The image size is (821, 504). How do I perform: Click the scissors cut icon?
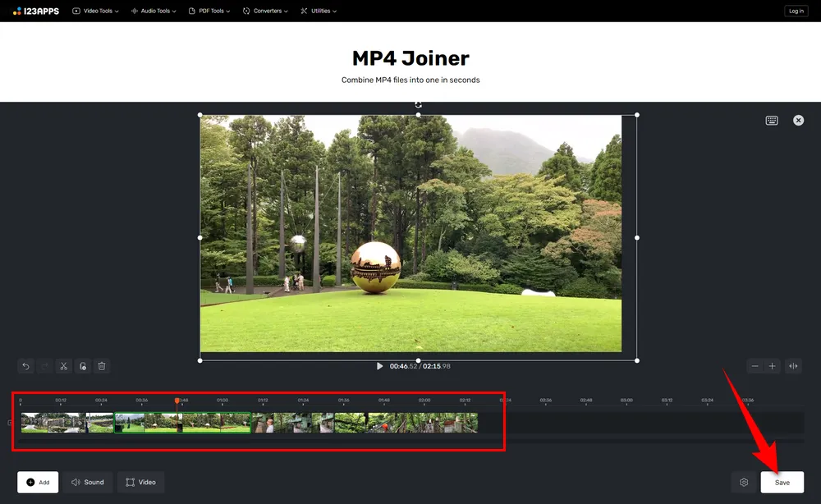[63, 366]
